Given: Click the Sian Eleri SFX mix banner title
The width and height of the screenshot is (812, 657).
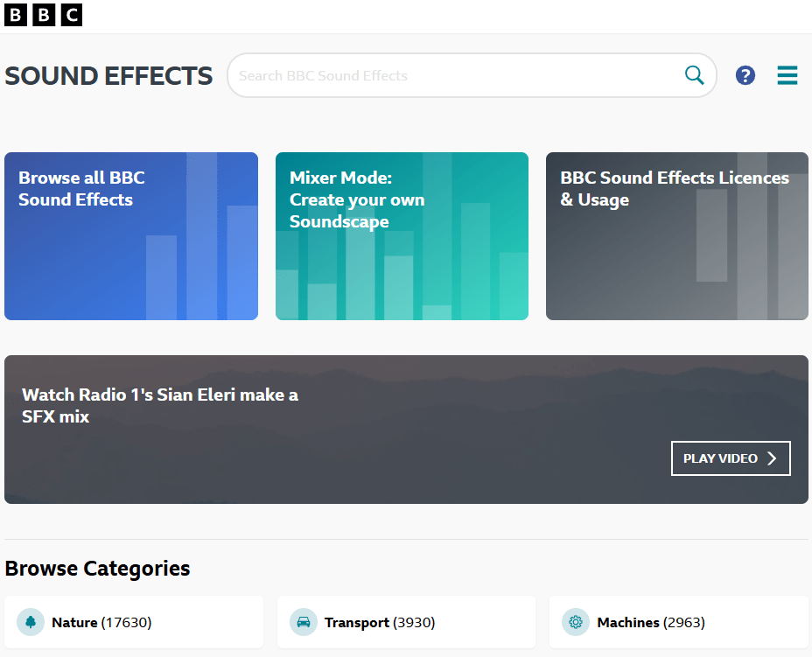Looking at the screenshot, I should pos(160,406).
